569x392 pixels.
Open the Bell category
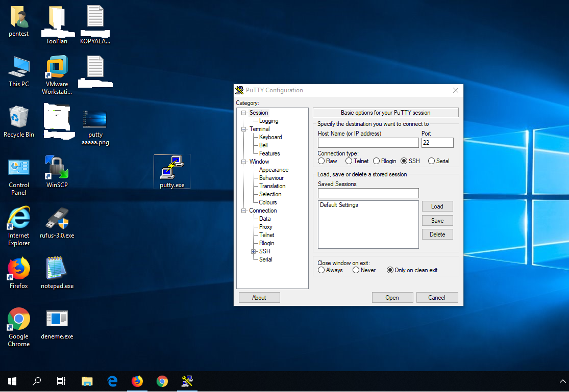point(263,145)
